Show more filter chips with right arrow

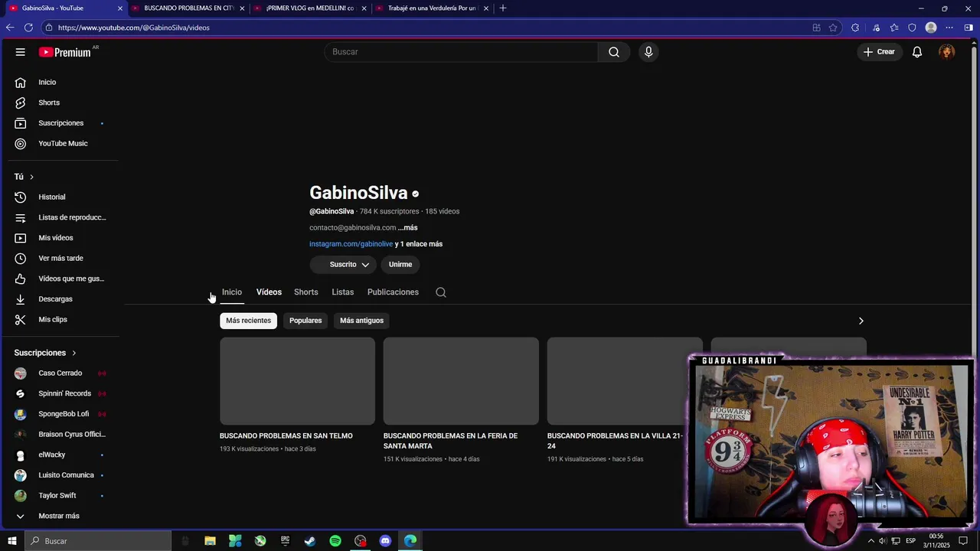(861, 321)
